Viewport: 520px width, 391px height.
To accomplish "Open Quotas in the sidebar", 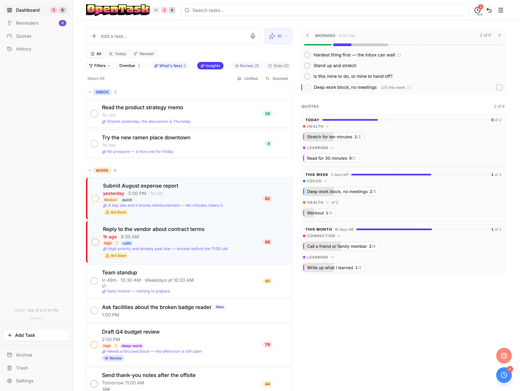I will [37, 36].
